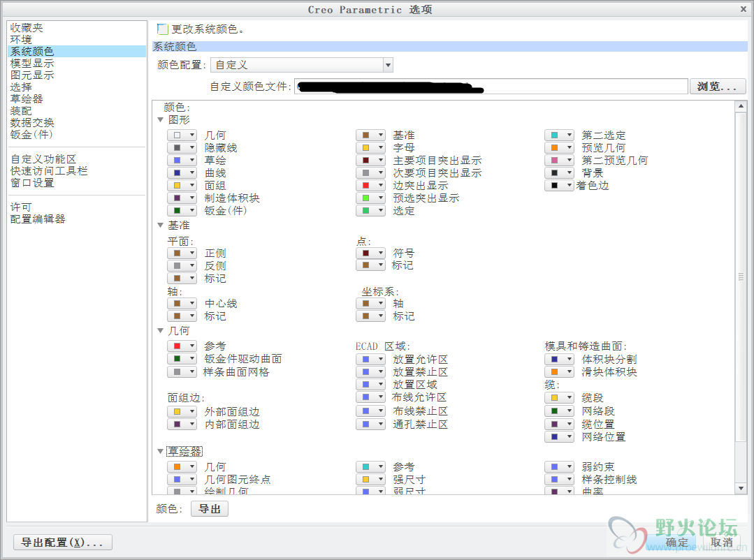Screen dimensions: 754x560
Task: Open the 预览几何 color dropdown
Action: tap(559, 147)
